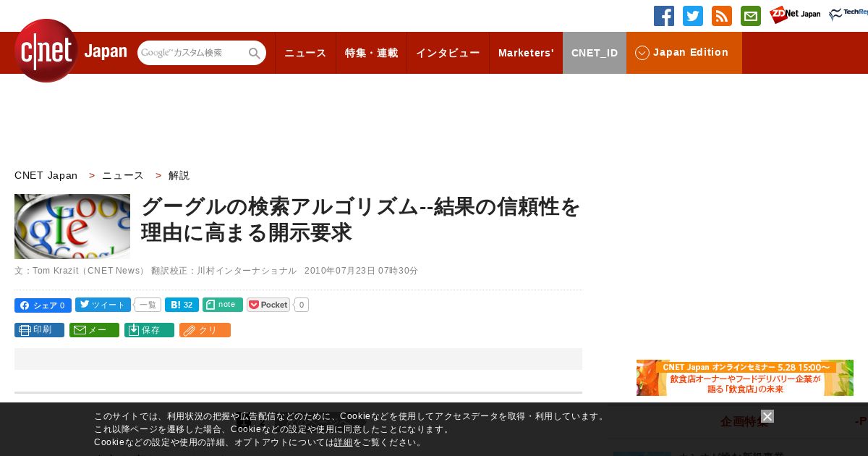The width and height of the screenshot is (868, 456).
Task: Open the Marketers' menu
Action: tap(526, 53)
